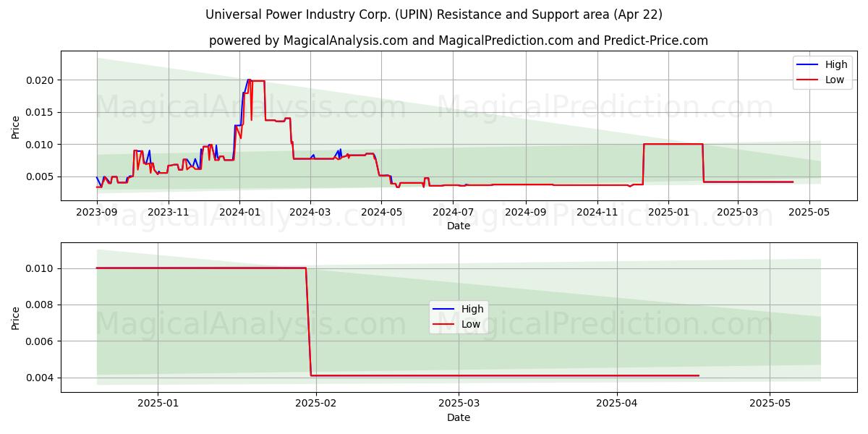Click the bottom chart '2025-03' date tick label
The width and height of the screenshot is (868, 434).
(x=460, y=404)
